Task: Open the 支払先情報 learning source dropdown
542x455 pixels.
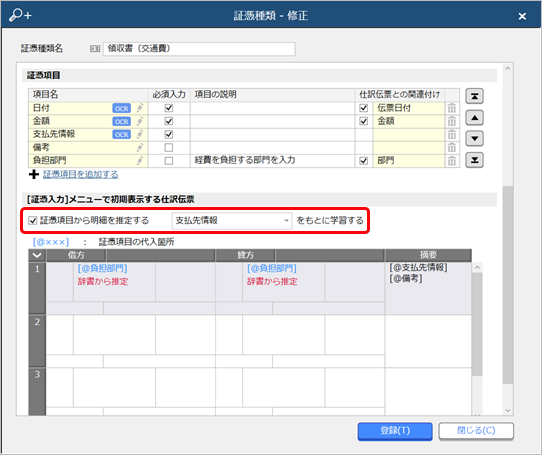Action: click(x=232, y=221)
